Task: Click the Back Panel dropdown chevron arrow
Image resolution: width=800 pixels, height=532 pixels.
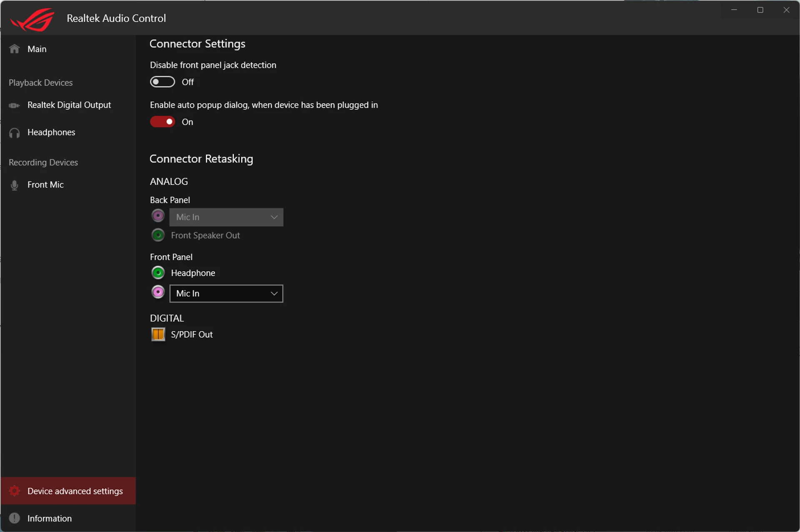Action: pos(274,217)
